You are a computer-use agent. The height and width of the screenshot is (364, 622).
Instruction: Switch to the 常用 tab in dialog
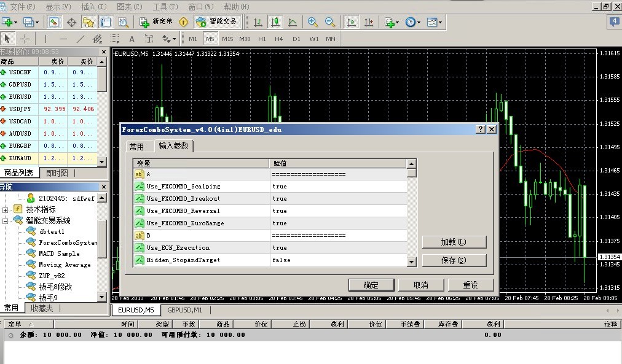136,147
